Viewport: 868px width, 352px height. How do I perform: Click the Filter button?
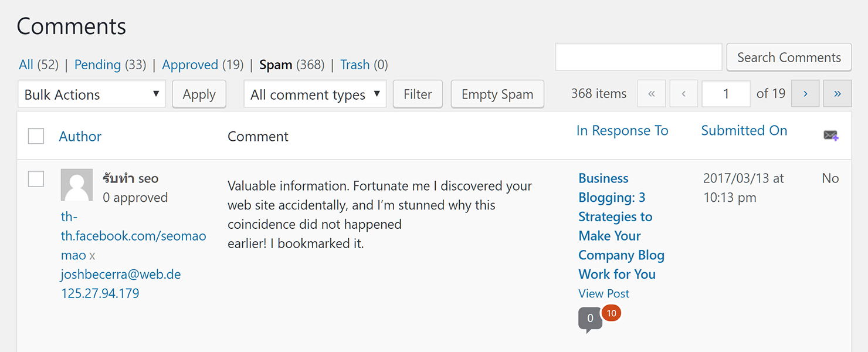(418, 94)
